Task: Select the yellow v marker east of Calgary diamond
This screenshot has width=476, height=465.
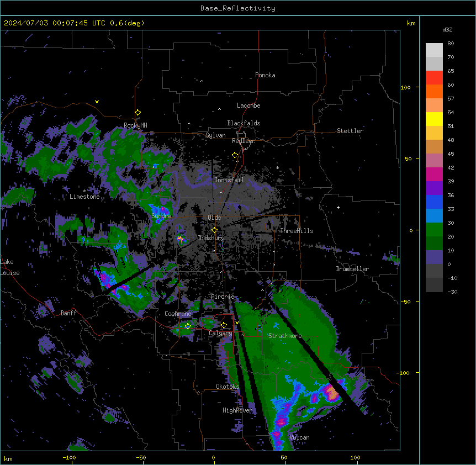Action: (x=237, y=323)
